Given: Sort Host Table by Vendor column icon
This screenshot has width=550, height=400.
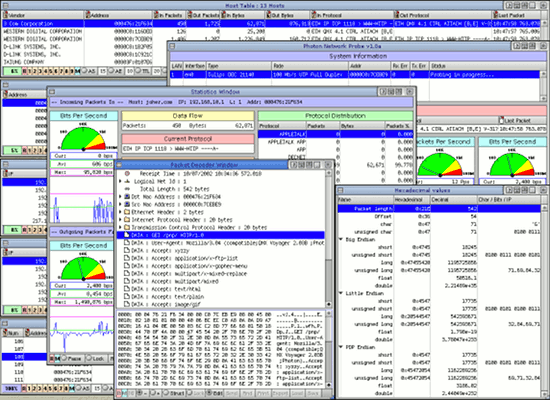Looking at the screenshot, I should pyautogui.click(x=5, y=15).
